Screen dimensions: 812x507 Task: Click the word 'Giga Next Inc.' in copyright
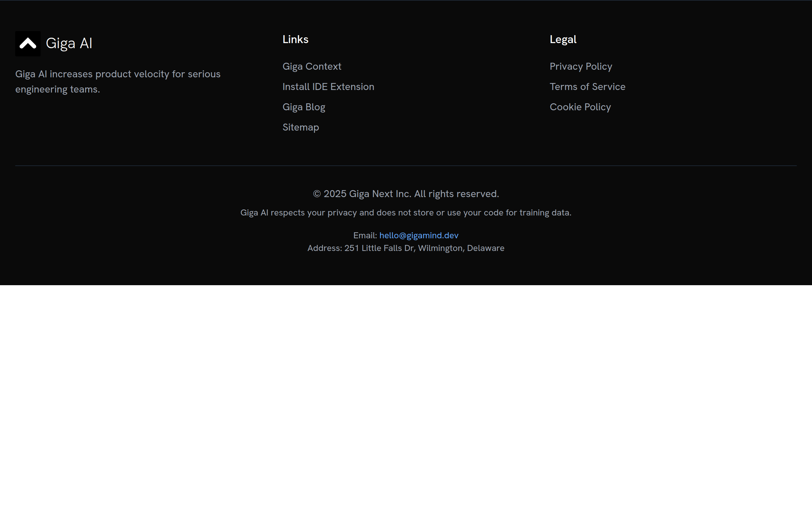click(380, 194)
